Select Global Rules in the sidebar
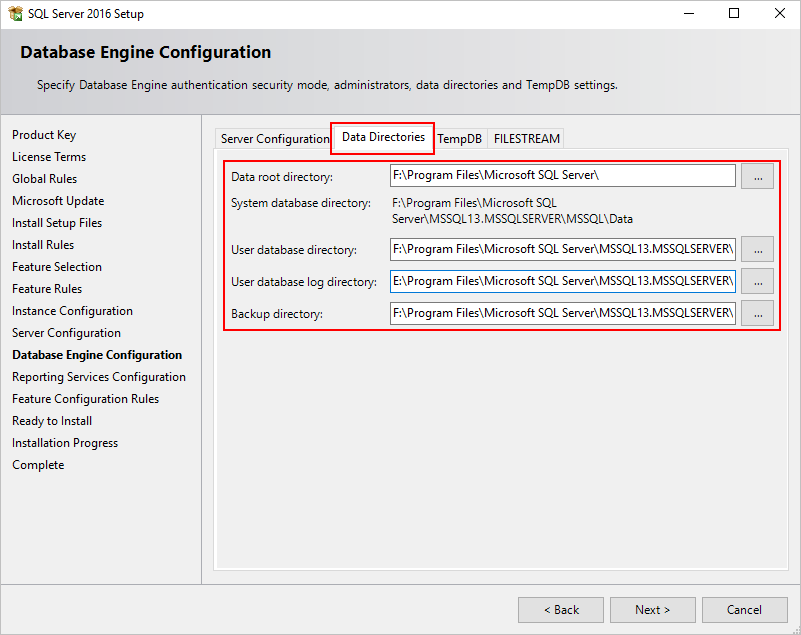 pyautogui.click(x=44, y=179)
